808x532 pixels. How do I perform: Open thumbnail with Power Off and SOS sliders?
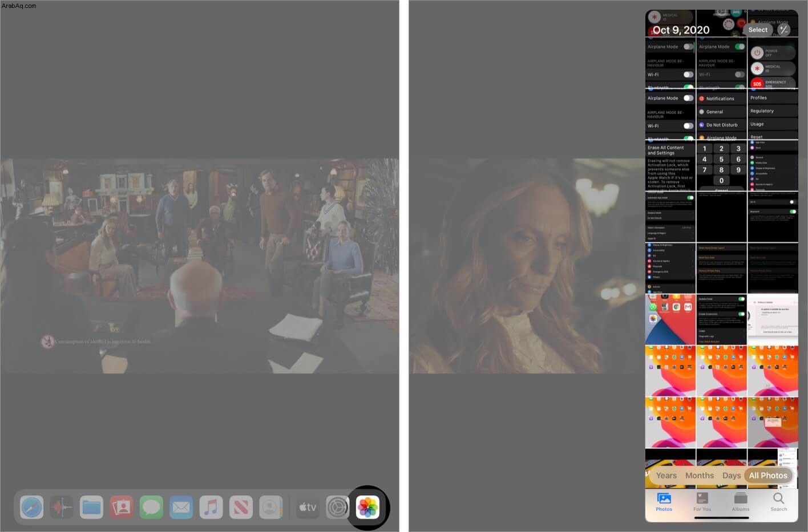[773, 63]
